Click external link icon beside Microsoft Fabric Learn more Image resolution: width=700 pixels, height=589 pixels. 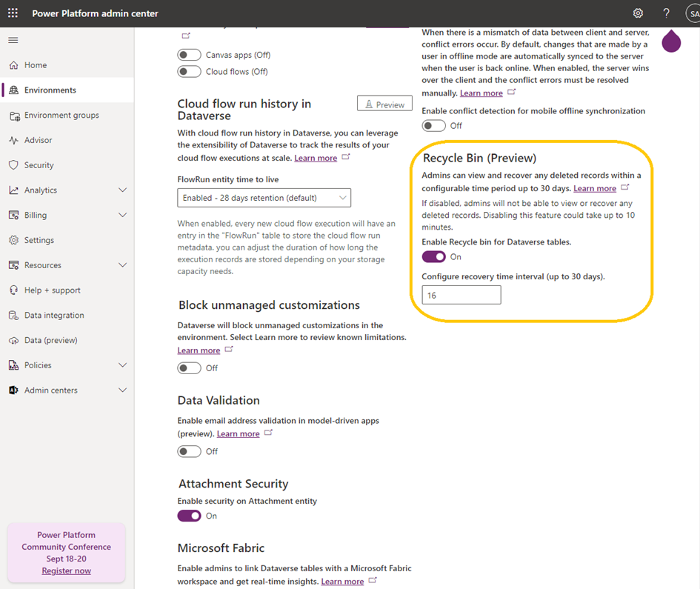pyautogui.click(x=373, y=580)
